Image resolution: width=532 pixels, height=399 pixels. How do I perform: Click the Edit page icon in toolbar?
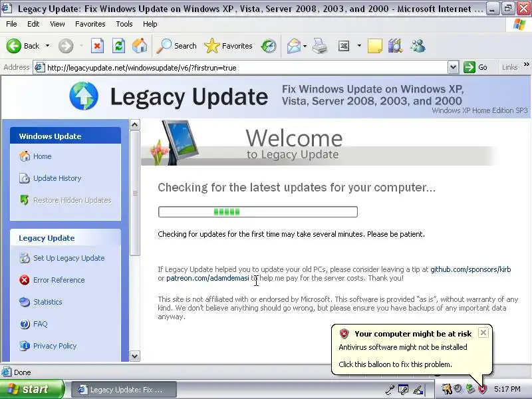[344, 46]
